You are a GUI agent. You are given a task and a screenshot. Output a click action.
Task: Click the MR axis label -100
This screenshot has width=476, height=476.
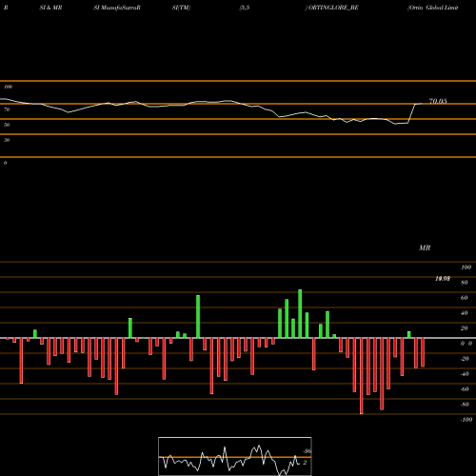[x=466, y=420]
